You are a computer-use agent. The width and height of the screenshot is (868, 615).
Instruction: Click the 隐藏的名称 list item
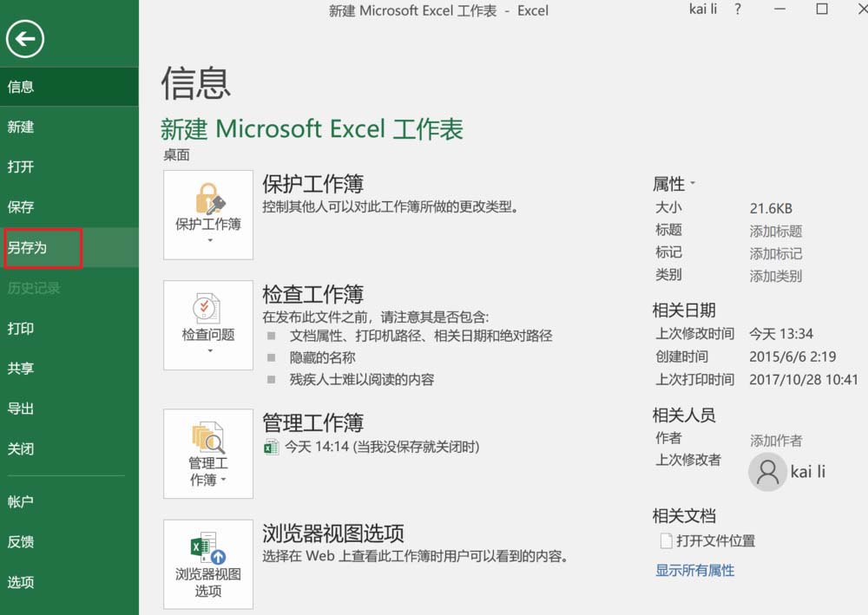coord(322,357)
